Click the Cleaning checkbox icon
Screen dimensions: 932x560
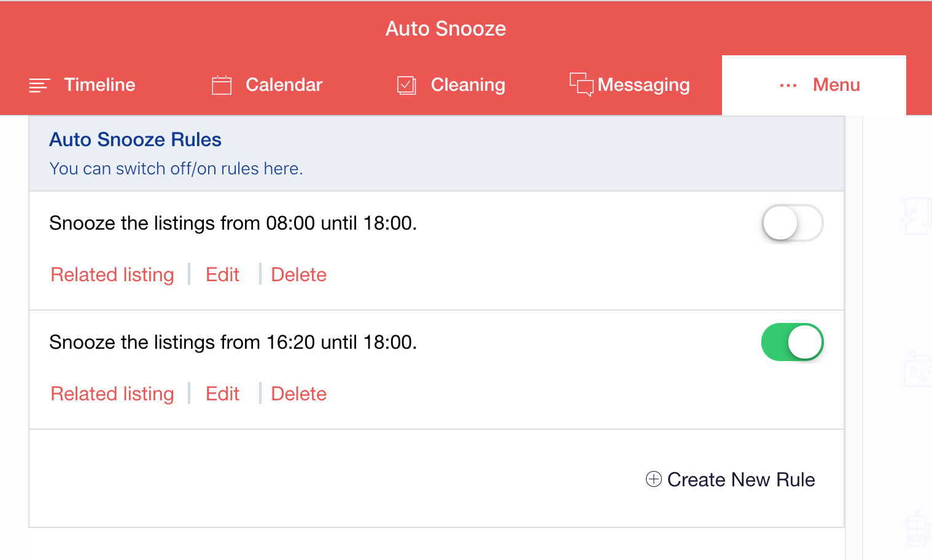[406, 85]
